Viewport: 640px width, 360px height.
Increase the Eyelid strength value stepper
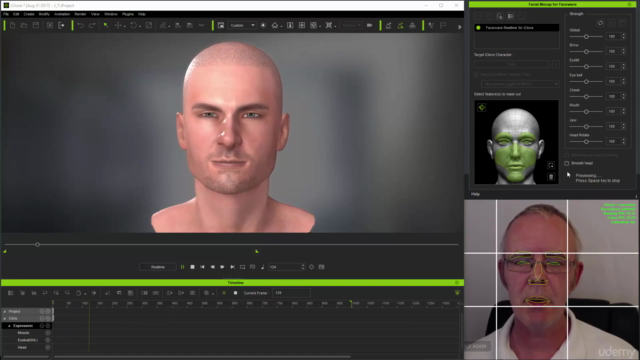[x=623, y=64]
